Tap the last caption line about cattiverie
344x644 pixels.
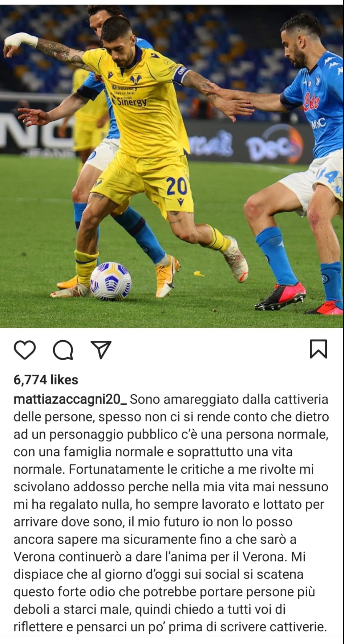[x=170, y=627]
